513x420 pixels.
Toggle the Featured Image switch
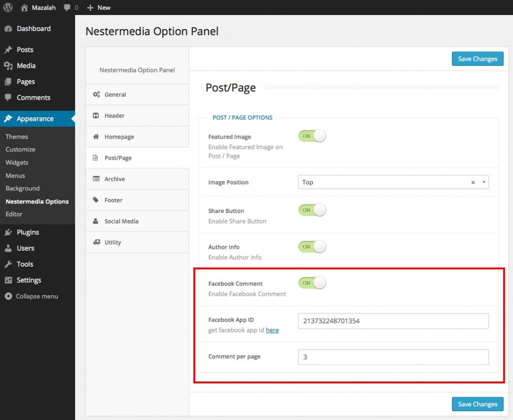(x=312, y=136)
